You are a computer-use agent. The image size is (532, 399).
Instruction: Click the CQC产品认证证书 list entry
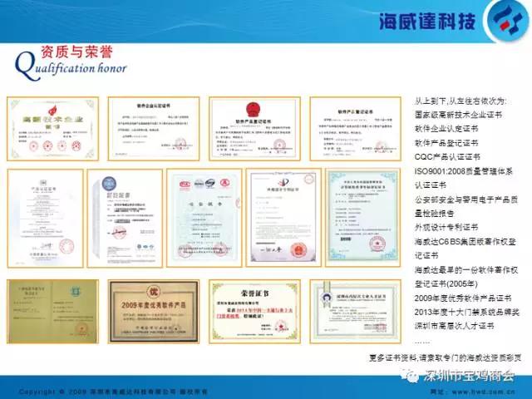447,156
